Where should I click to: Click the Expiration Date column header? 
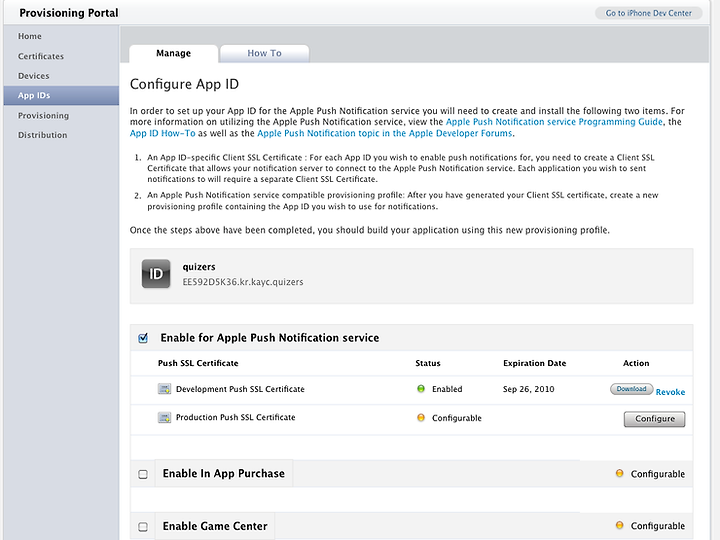tap(534, 363)
